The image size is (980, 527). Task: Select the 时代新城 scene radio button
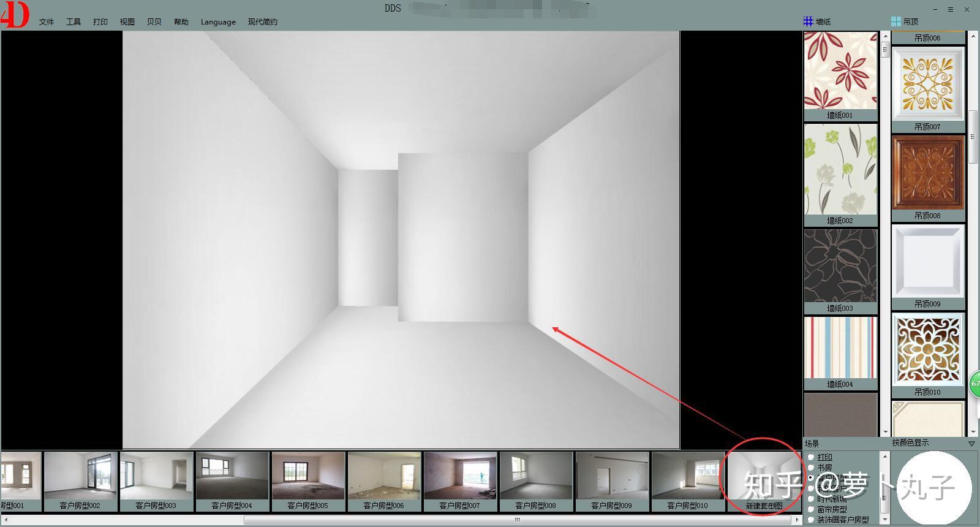coord(811,499)
